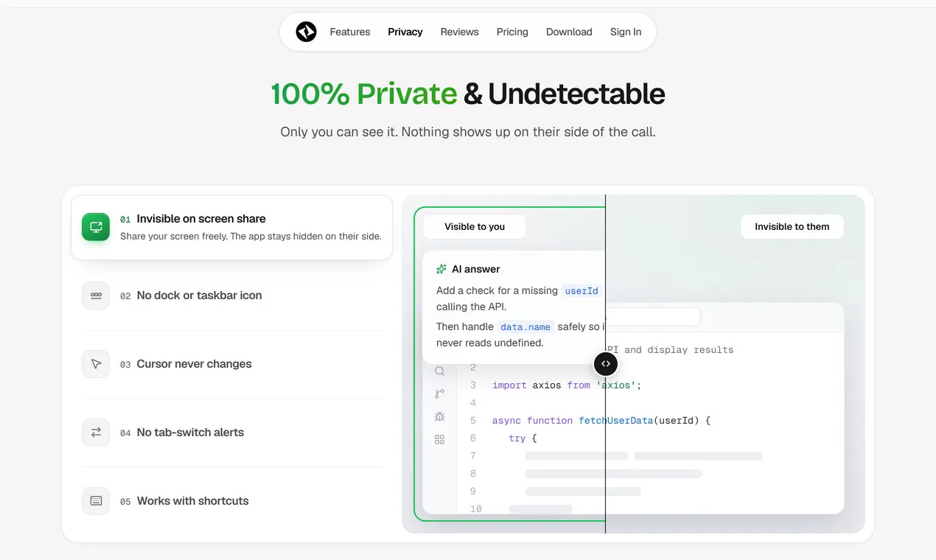Click the cursor arrow icon beside item 03
This screenshot has height=560, width=936.
96,364
